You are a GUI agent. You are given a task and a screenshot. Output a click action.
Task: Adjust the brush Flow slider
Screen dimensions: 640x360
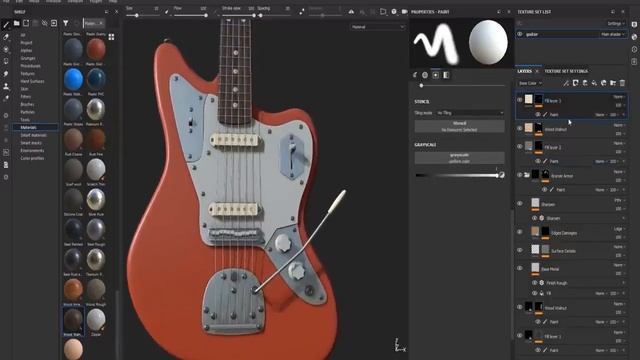[191, 16]
